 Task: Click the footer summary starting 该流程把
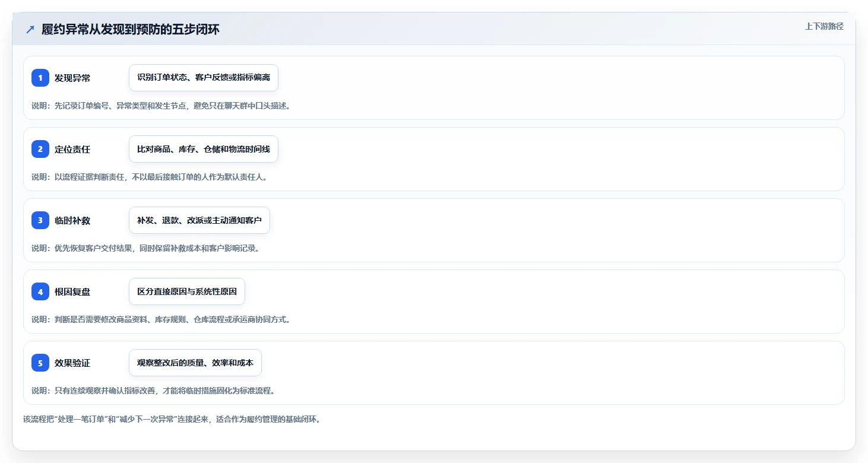tap(172, 419)
